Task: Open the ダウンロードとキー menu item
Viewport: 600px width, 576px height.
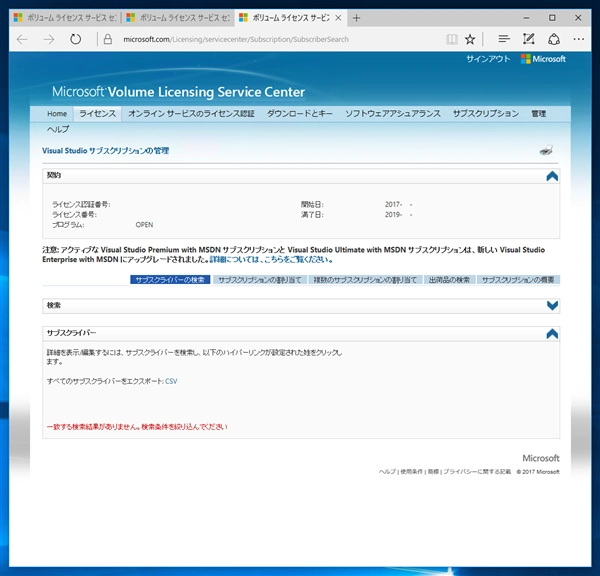Action: (x=300, y=114)
